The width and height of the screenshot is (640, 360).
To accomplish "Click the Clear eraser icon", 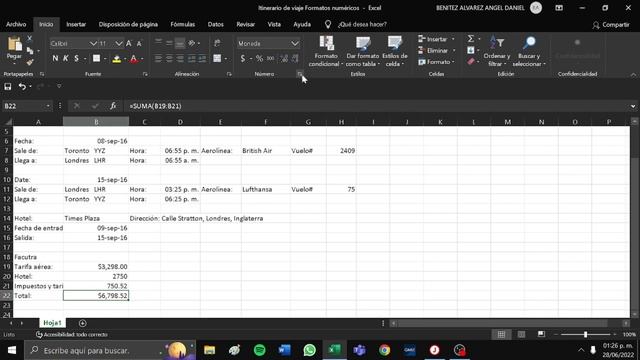I will [471, 62].
